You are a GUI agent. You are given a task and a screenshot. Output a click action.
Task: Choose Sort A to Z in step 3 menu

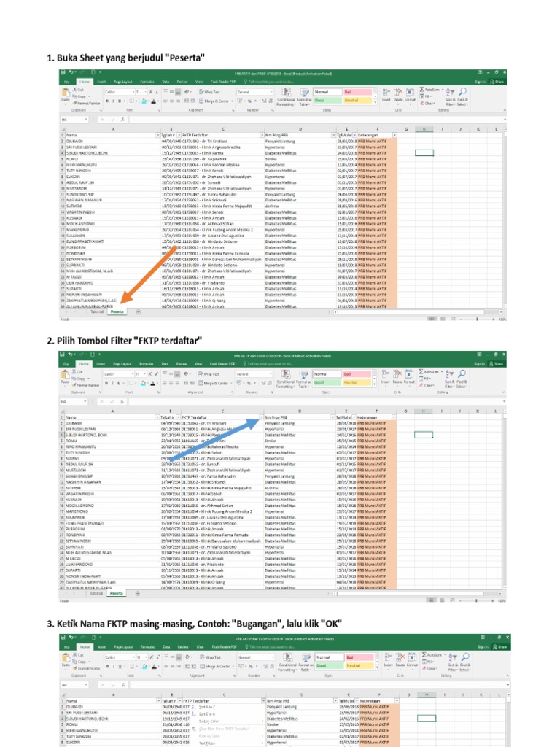click(206, 707)
